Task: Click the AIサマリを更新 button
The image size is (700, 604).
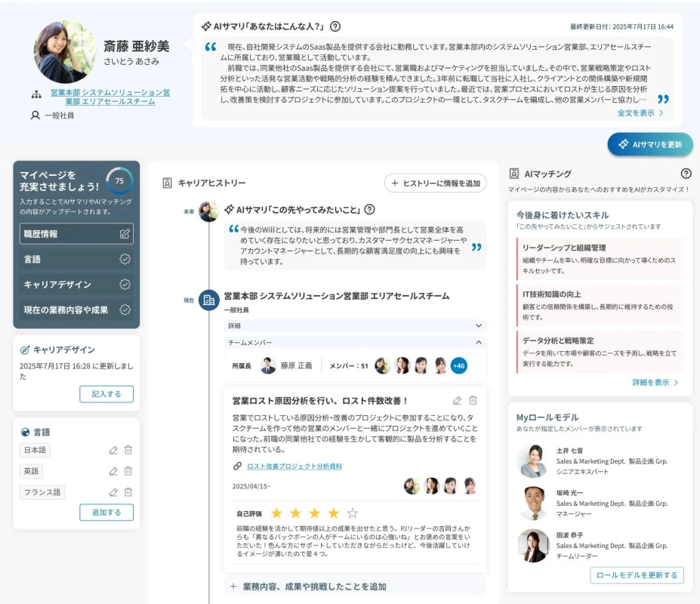Action: point(649,143)
